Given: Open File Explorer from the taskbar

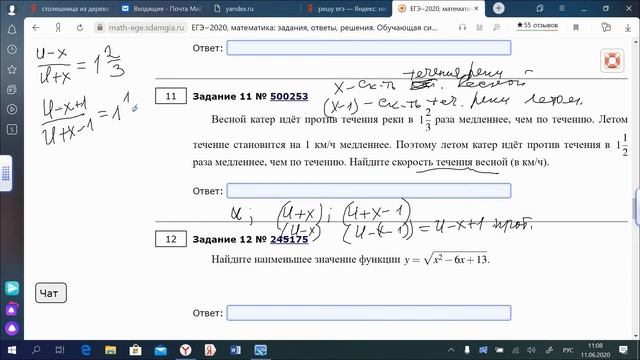Looking at the screenshot, I should point(111,350).
